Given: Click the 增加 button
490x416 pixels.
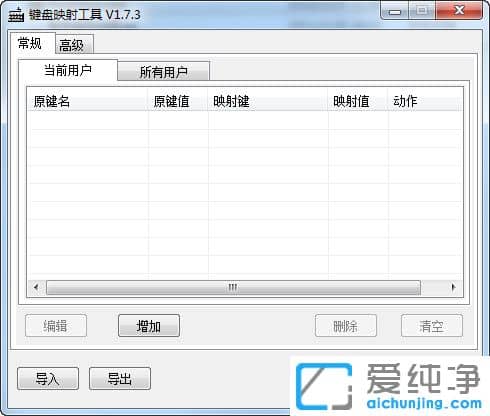Looking at the screenshot, I should (x=149, y=326).
